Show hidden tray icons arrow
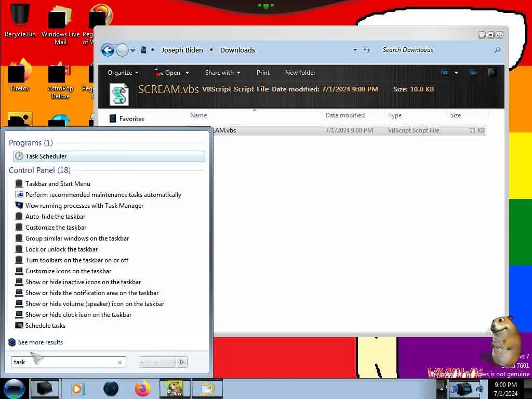This screenshot has height=399, width=532. tap(442, 389)
